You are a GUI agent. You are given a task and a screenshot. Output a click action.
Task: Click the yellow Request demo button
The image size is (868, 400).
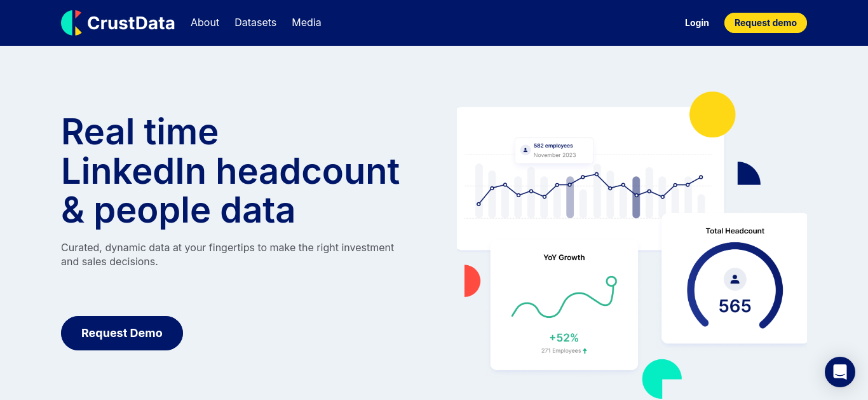[x=766, y=23]
